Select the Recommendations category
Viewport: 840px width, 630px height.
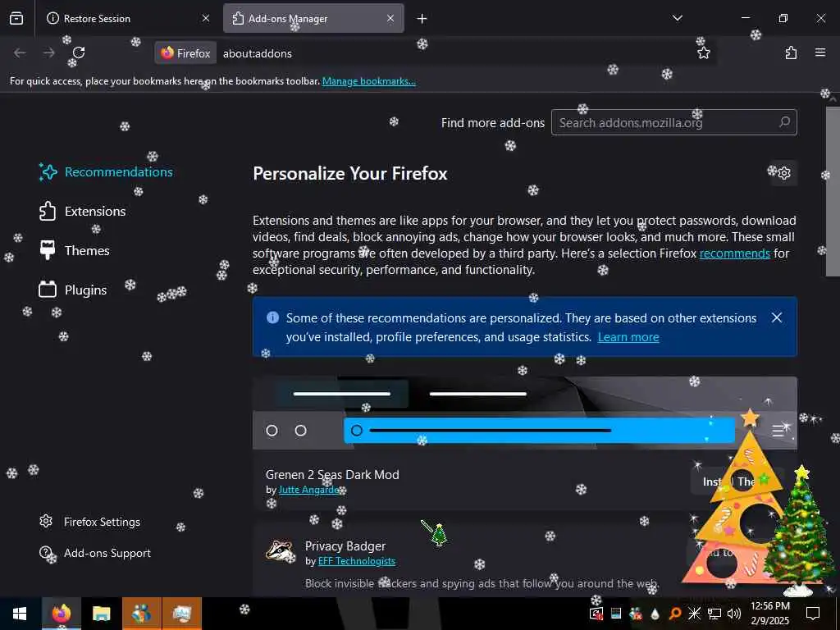tap(106, 171)
